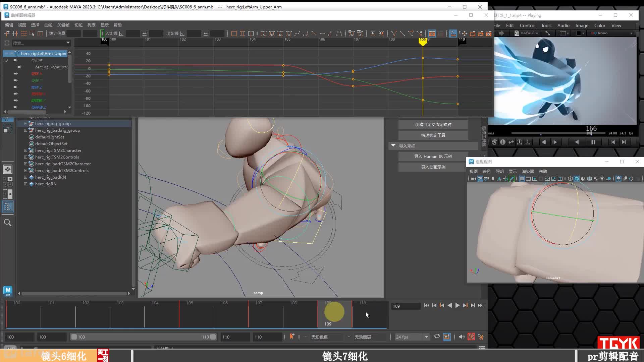Click the break tangents icon
Viewport: 644px width, 362px height.
tap(394, 34)
